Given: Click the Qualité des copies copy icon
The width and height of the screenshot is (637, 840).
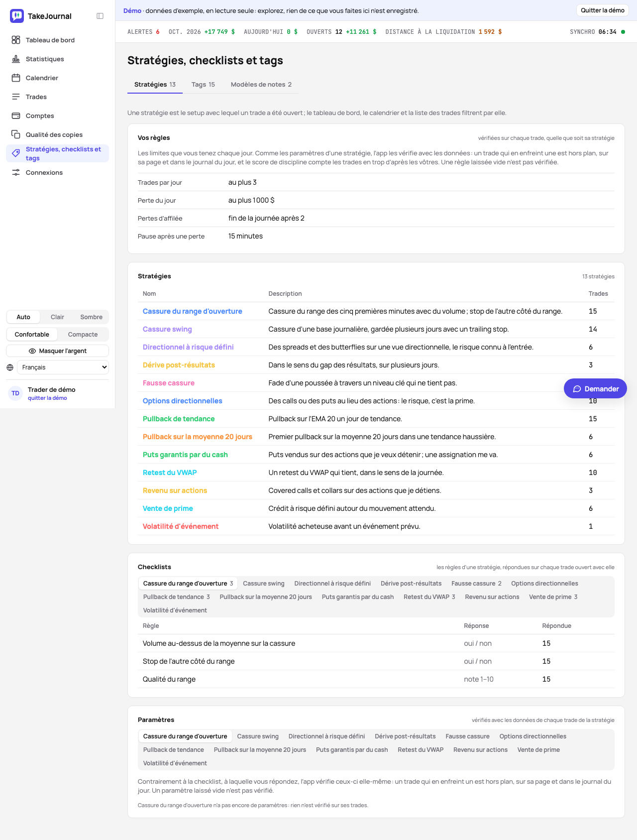Looking at the screenshot, I should click(16, 134).
